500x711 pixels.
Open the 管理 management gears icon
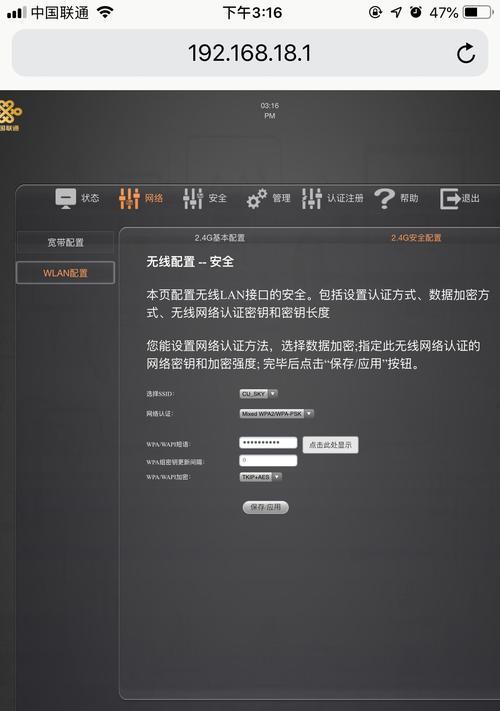pos(257,199)
